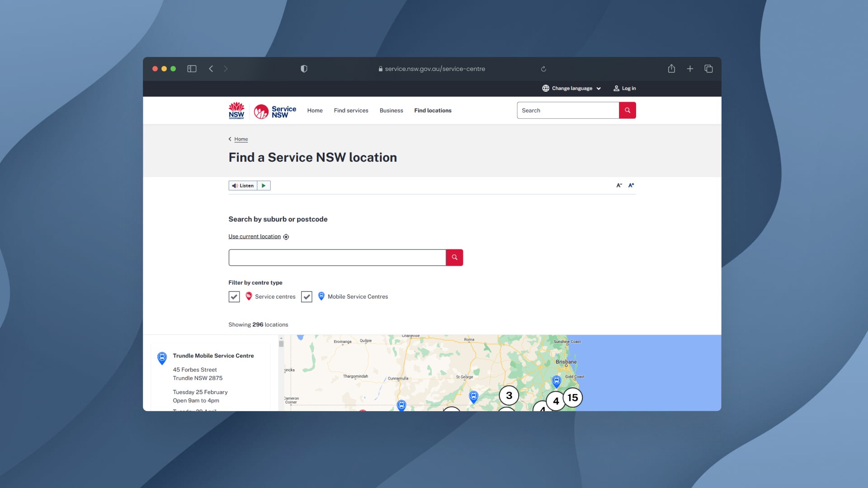Click the red header search magnifier button
The height and width of the screenshot is (488, 868).
click(x=627, y=110)
